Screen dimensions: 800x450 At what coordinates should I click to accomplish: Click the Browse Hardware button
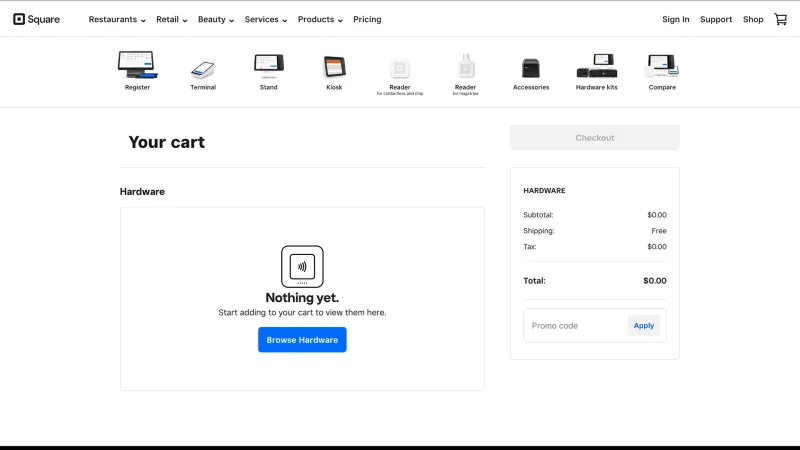(302, 340)
